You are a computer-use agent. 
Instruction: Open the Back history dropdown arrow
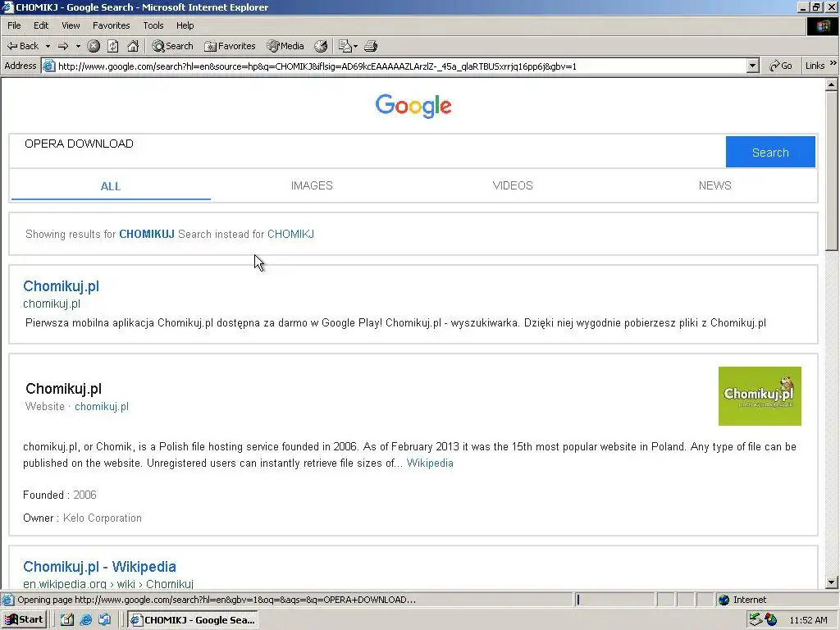48,46
